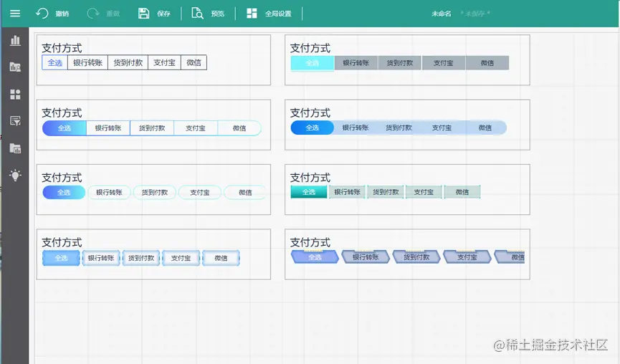
Task: Click glossy blue framed 全选 button
Action: 62,258
